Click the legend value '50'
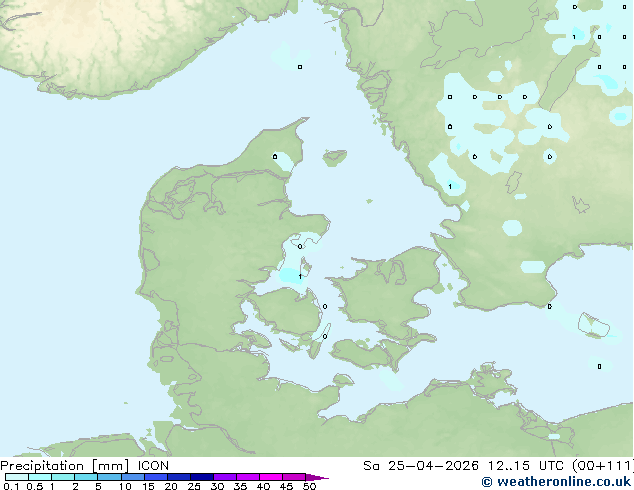634x490 pixels. 309,486
